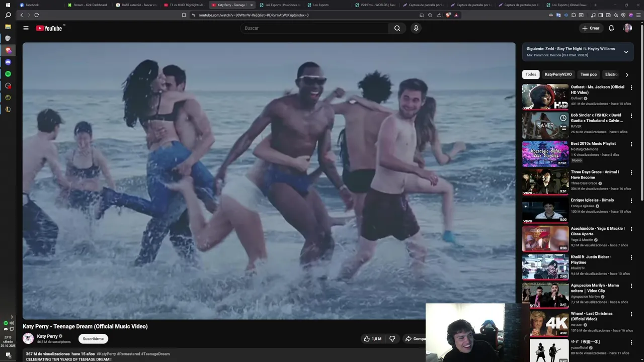Expand the Siguiente mix playlist panel
644x362 pixels.
click(626, 52)
